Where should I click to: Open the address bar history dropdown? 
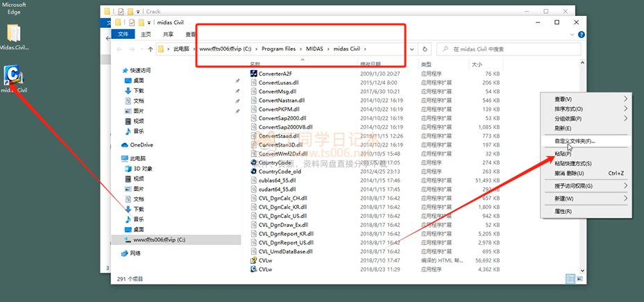412,49
